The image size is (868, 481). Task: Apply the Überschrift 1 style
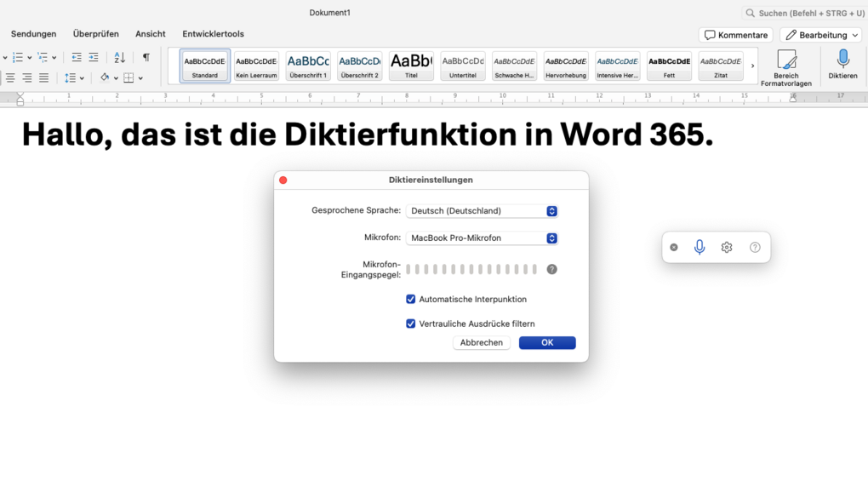click(308, 66)
